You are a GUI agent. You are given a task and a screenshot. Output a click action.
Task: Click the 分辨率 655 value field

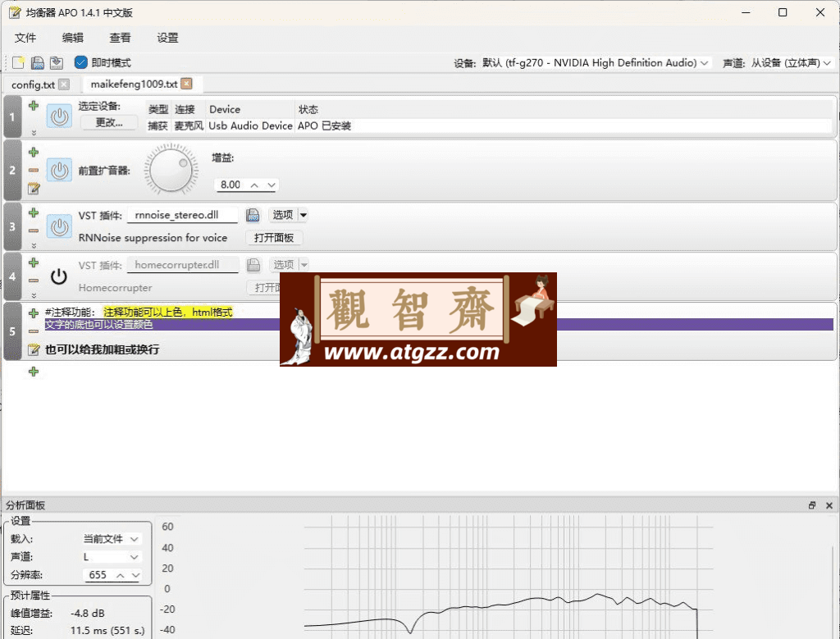98,575
